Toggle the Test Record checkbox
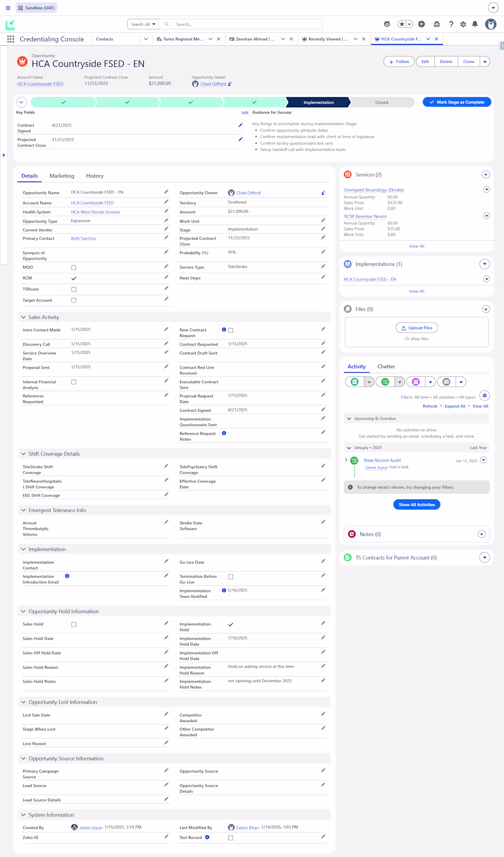The height and width of the screenshot is (857, 504). pyautogui.click(x=231, y=838)
